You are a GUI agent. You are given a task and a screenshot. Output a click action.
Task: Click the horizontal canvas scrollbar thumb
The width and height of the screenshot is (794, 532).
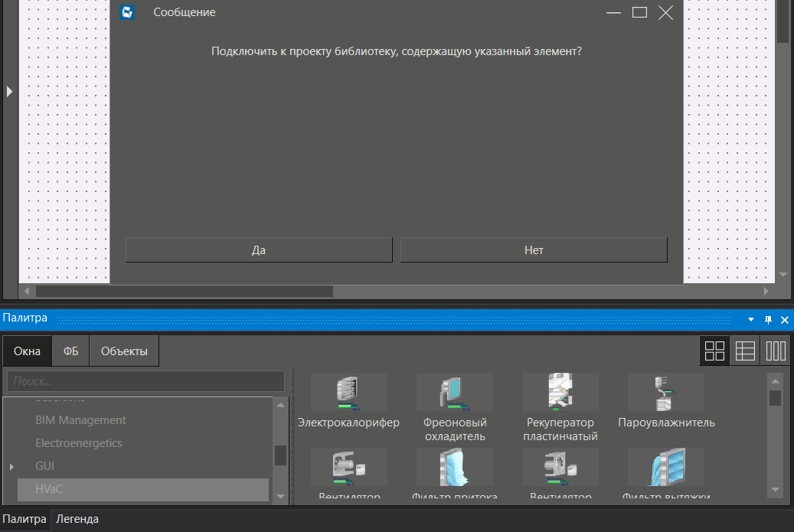tap(184, 292)
